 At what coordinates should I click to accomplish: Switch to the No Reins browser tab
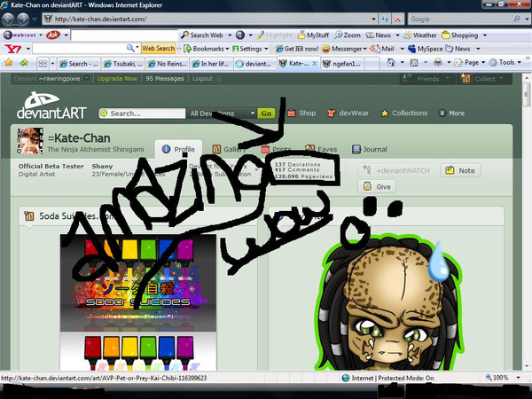click(168, 64)
